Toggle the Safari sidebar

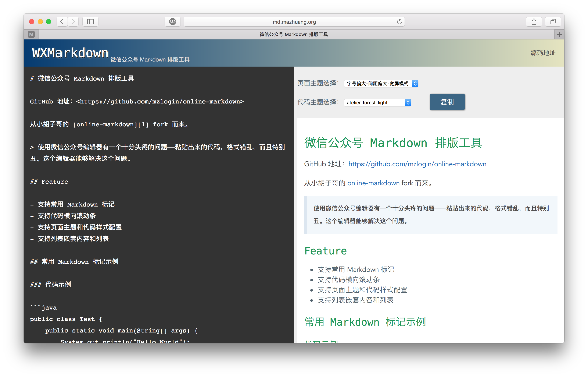pos(90,22)
